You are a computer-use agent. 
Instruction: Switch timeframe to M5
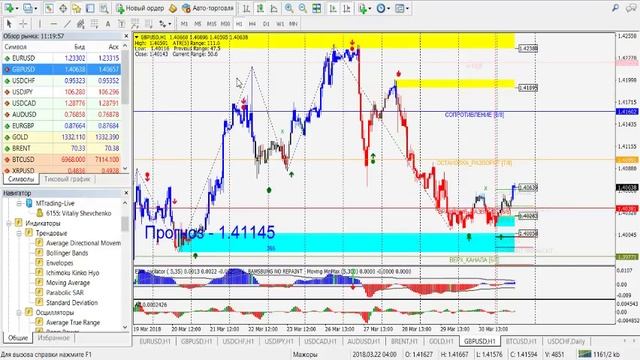[x=198, y=24]
